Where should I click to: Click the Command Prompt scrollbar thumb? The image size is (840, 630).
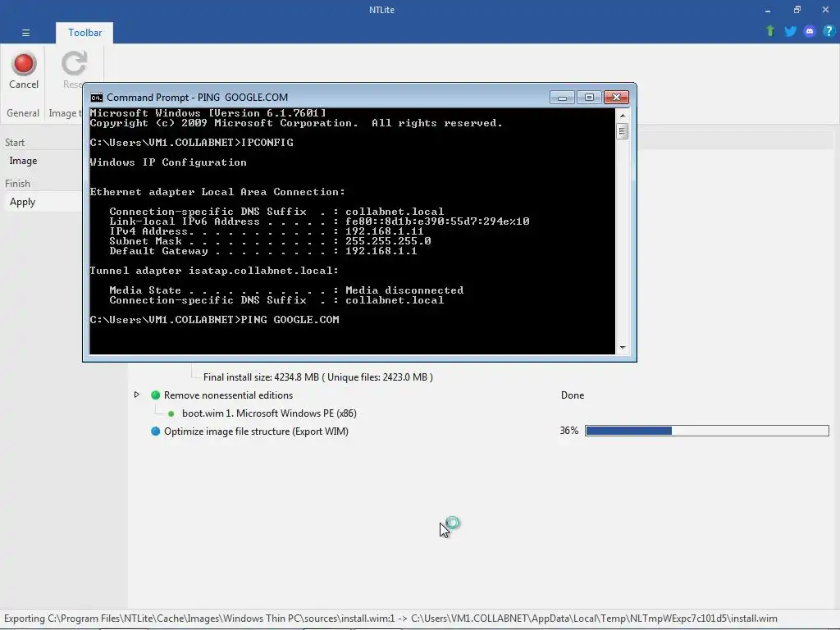[x=622, y=131]
